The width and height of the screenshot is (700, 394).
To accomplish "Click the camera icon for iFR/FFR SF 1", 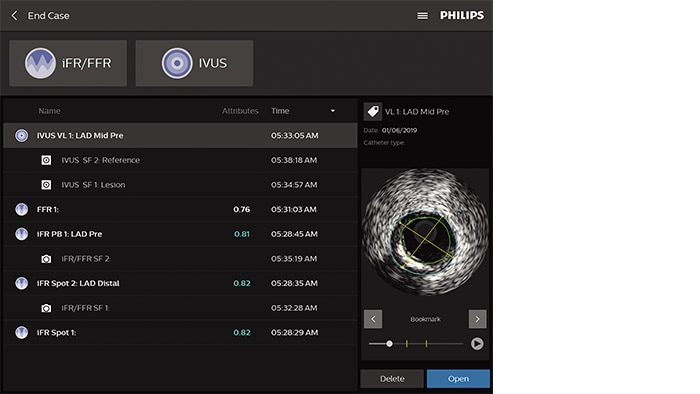I will pyautogui.click(x=46, y=308).
